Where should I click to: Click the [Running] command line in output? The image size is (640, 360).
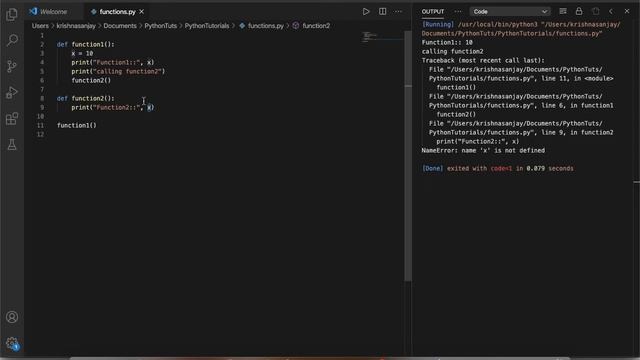(521, 29)
